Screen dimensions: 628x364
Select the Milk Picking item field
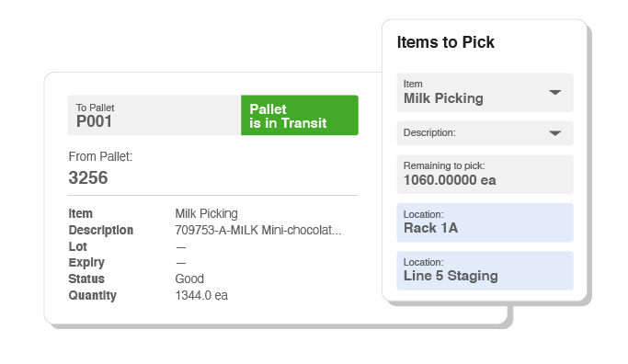(x=485, y=93)
